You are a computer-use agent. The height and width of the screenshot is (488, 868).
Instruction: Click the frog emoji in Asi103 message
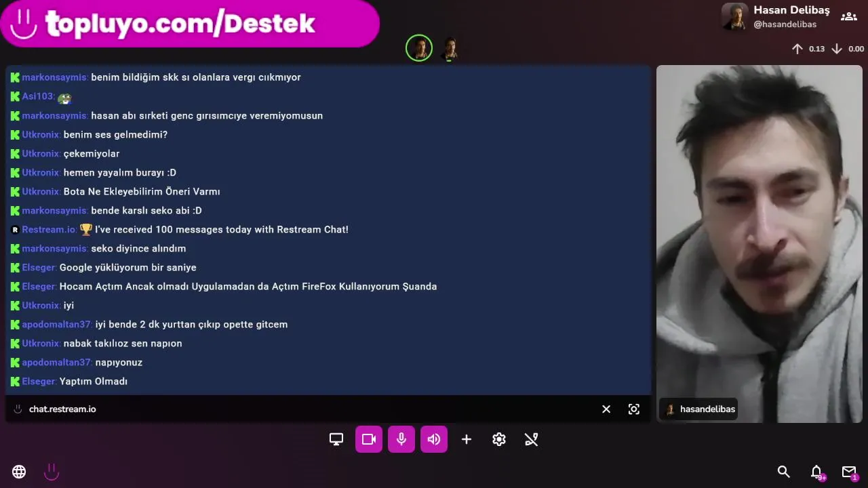64,98
